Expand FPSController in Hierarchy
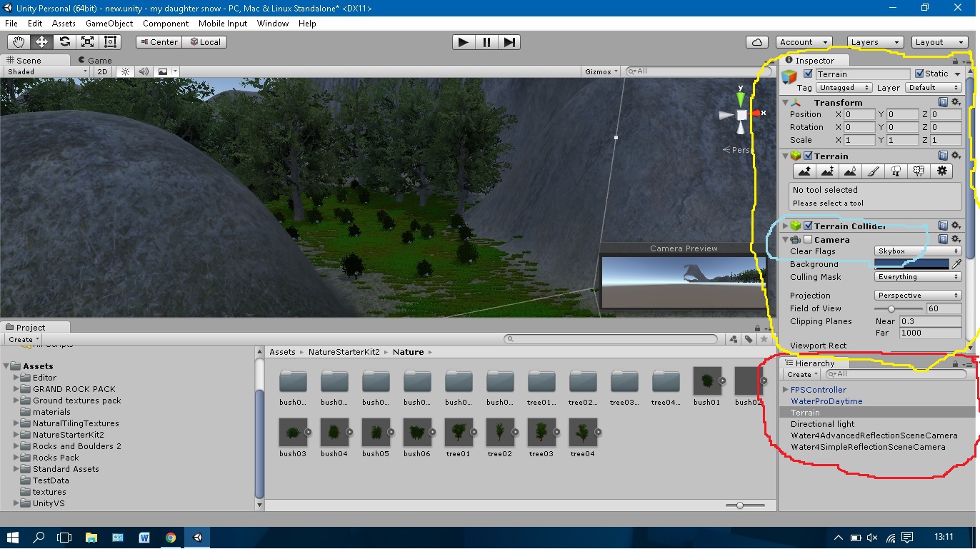This screenshot has height=554, width=980. 786,390
